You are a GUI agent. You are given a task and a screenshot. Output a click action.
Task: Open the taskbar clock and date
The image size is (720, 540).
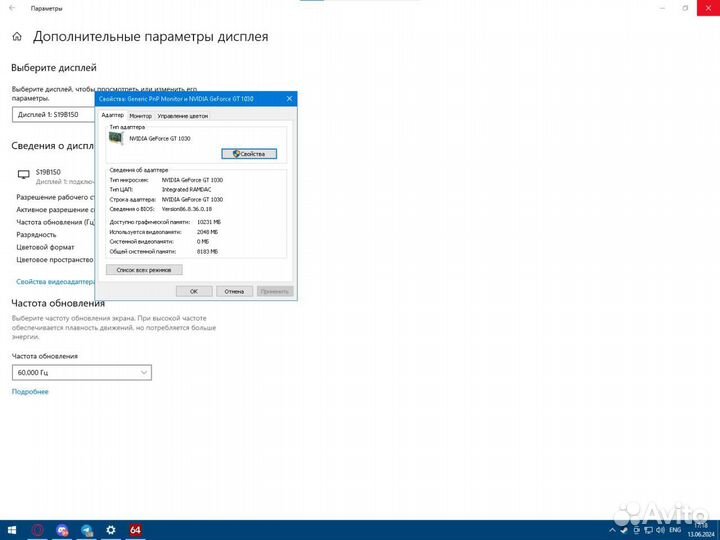coord(701,530)
